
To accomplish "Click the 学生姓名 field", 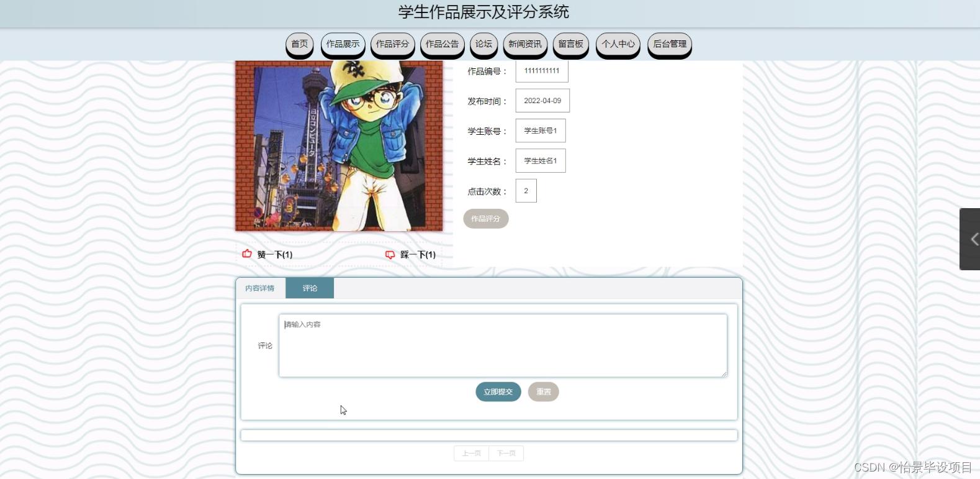I will 541,161.
